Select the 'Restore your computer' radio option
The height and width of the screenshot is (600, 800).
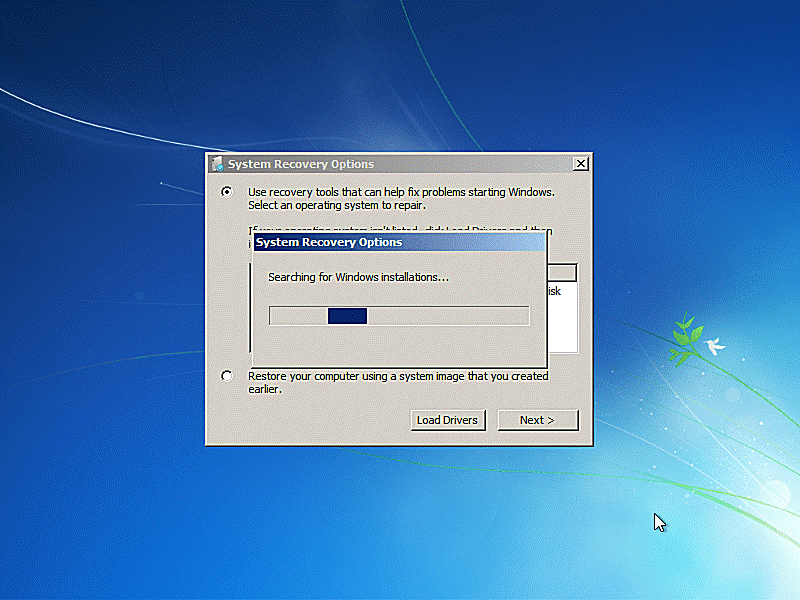point(227,376)
